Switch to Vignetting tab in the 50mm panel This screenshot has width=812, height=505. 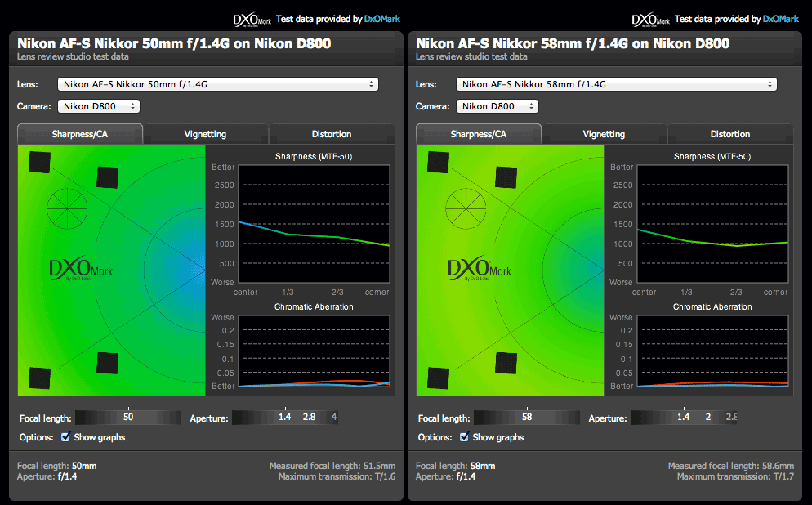tap(206, 134)
